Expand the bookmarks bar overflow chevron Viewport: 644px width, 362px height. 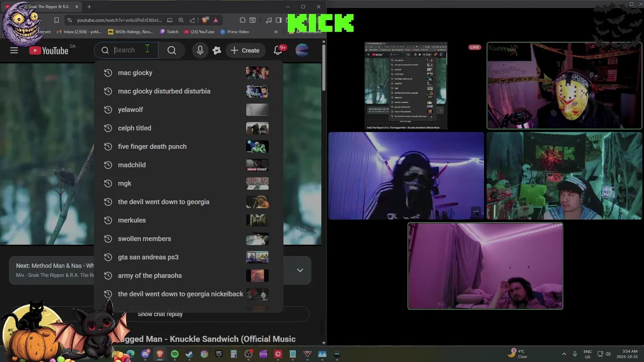(276, 32)
